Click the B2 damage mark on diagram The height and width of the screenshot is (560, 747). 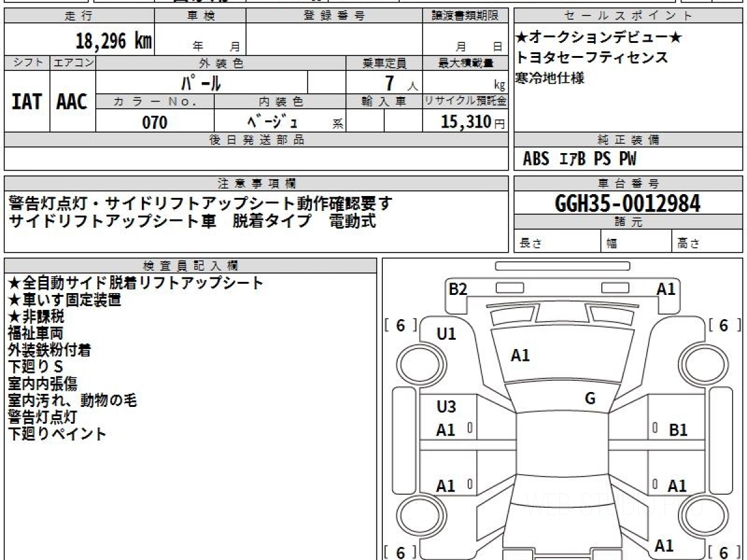458,289
